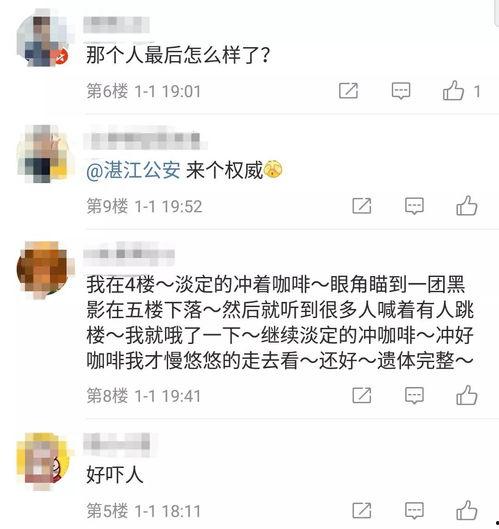The width and height of the screenshot is (499, 529).
Task: Like the floor 6 comment
Action: pos(453,91)
